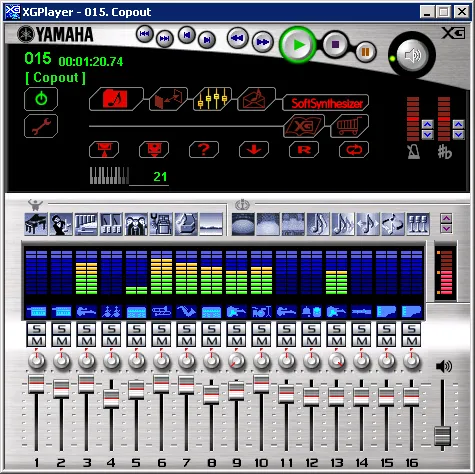Toggle the speaker mute knob button
This screenshot has width=475, height=474.
412,55
